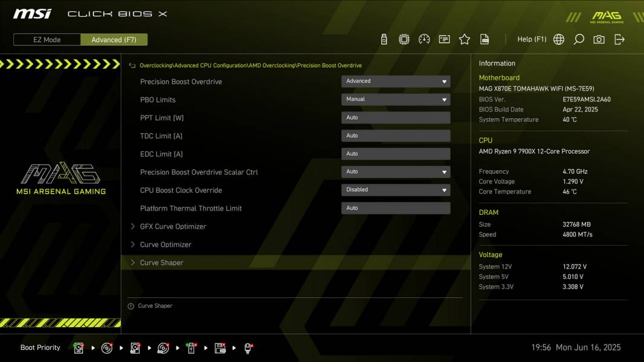Click the breadcrumb path Overclocking\Advanced CPU Configuration
The height and width of the screenshot is (362, 644).
coord(193,66)
